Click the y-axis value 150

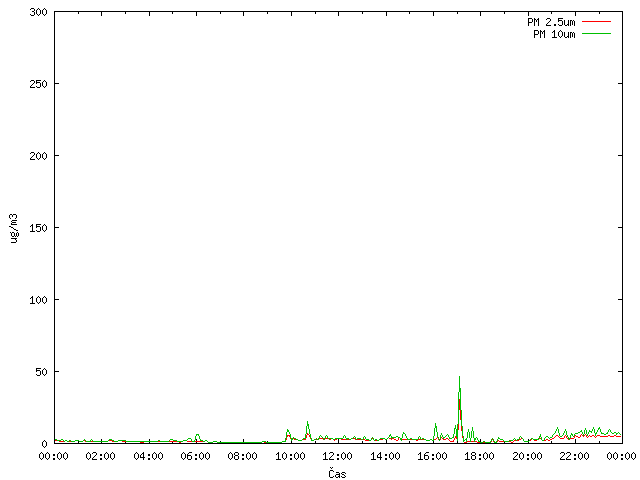38,228
